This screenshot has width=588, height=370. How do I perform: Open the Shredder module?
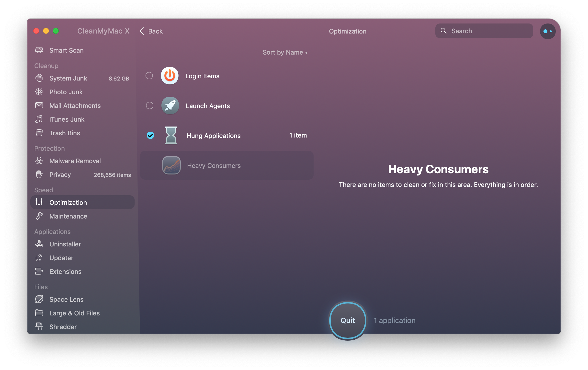point(82,326)
